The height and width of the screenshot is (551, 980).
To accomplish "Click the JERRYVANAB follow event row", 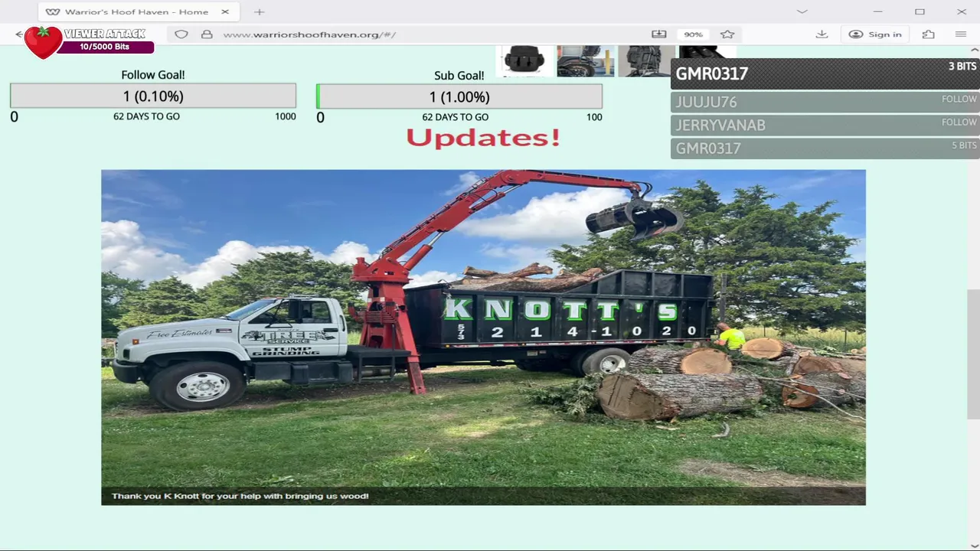I will click(825, 125).
